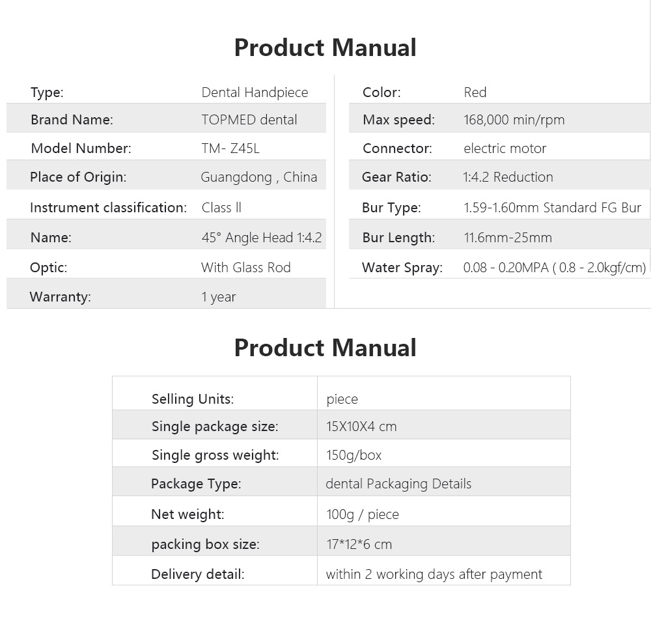Click the 1.59-1.60mm Standard FG Bur text
Screen dimensions: 651x644
click(552, 208)
